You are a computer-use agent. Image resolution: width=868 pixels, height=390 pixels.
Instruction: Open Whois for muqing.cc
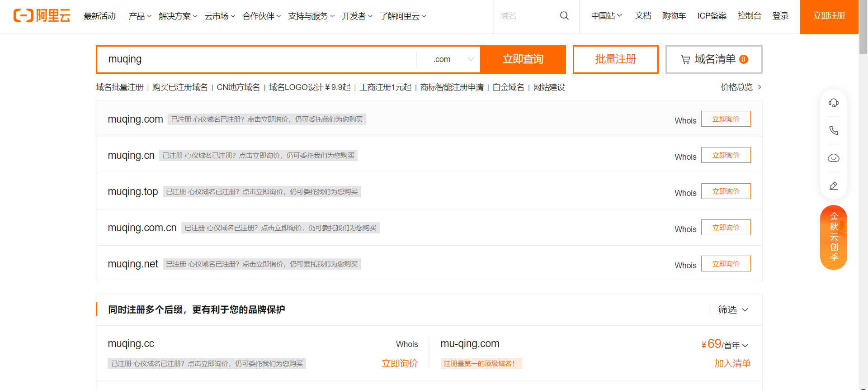coord(407,344)
